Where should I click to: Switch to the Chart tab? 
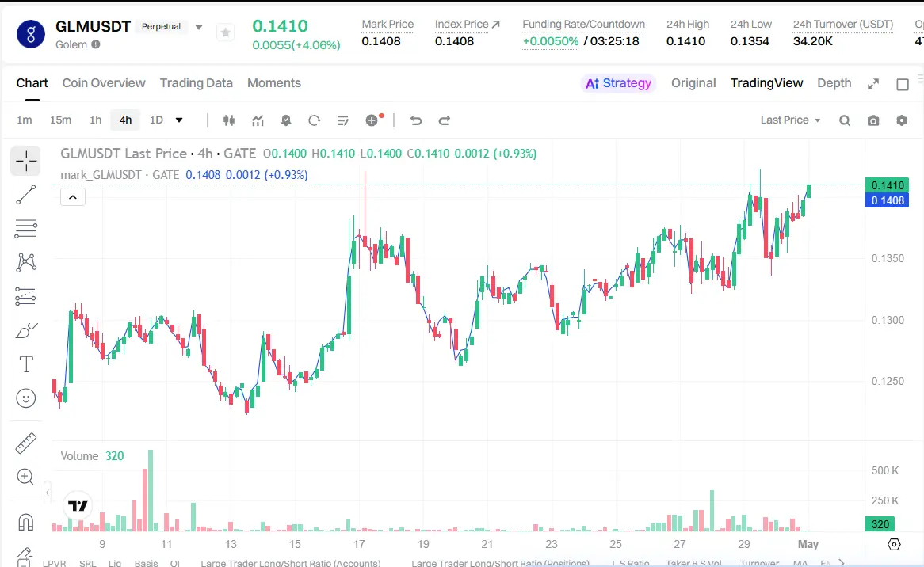click(x=32, y=83)
